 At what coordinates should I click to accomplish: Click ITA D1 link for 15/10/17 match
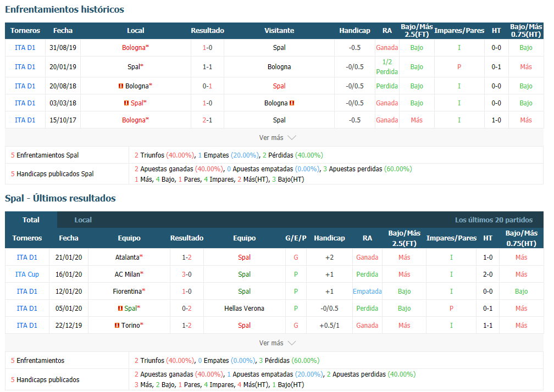(25, 120)
